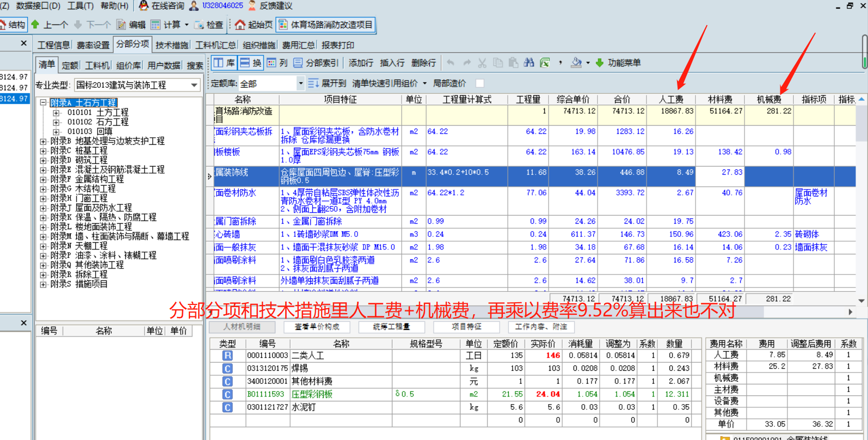Open the 定额库 全部 dropdown

click(x=300, y=83)
